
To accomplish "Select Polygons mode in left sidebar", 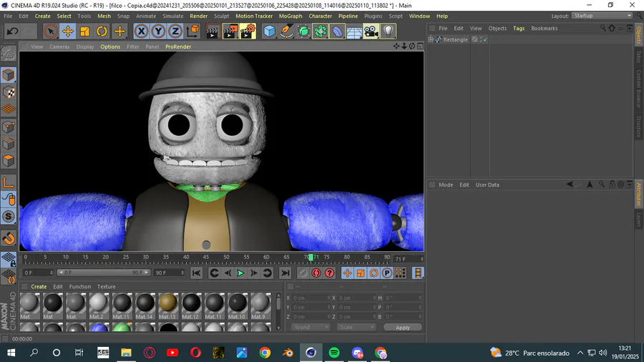I will tap(9, 160).
